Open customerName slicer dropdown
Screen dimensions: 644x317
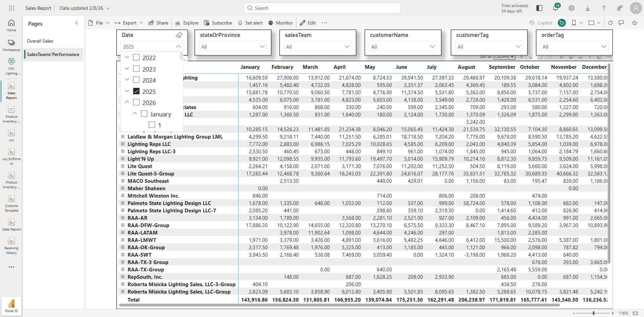coord(403,47)
